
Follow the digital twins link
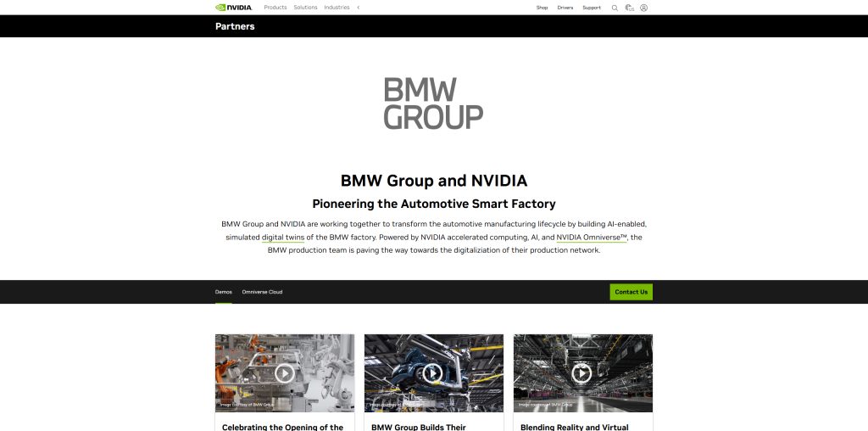pos(283,237)
